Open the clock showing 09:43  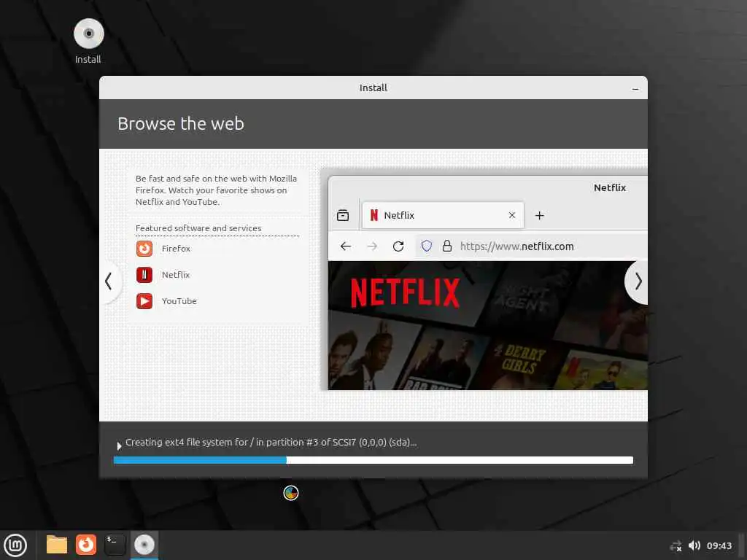pos(719,545)
